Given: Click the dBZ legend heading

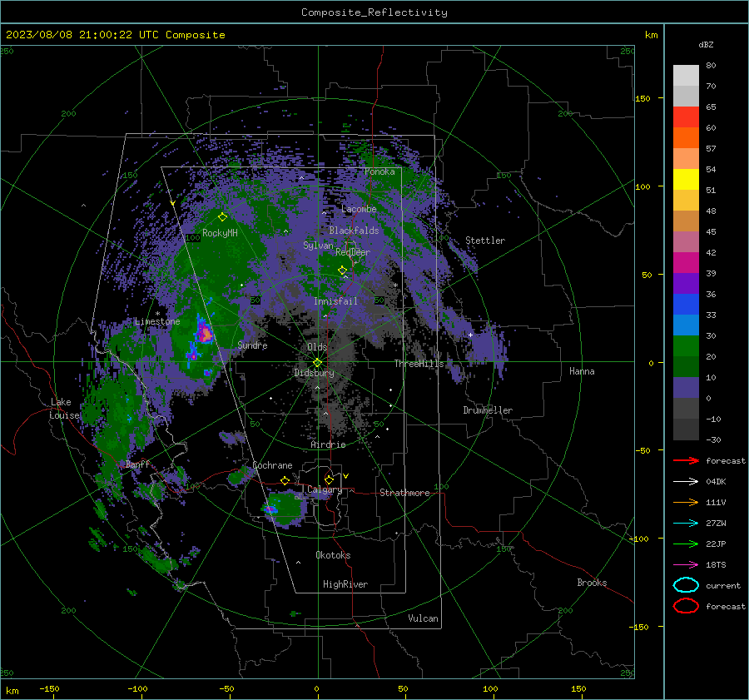Looking at the screenshot, I should click(x=706, y=44).
